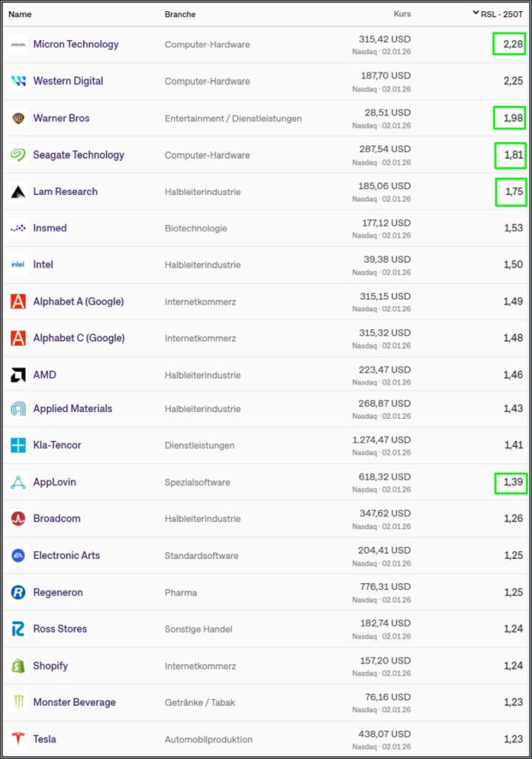Viewport: 532px width, 759px height.
Task: Click the Tesla logo icon
Action: [x=18, y=739]
